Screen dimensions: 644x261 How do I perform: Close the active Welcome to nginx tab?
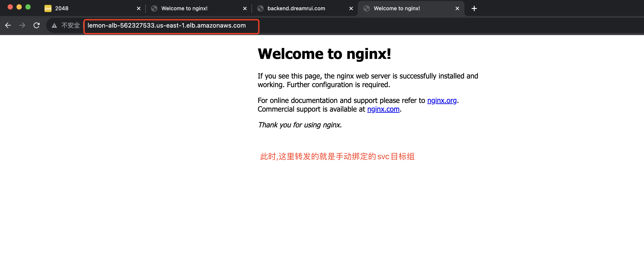point(457,8)
